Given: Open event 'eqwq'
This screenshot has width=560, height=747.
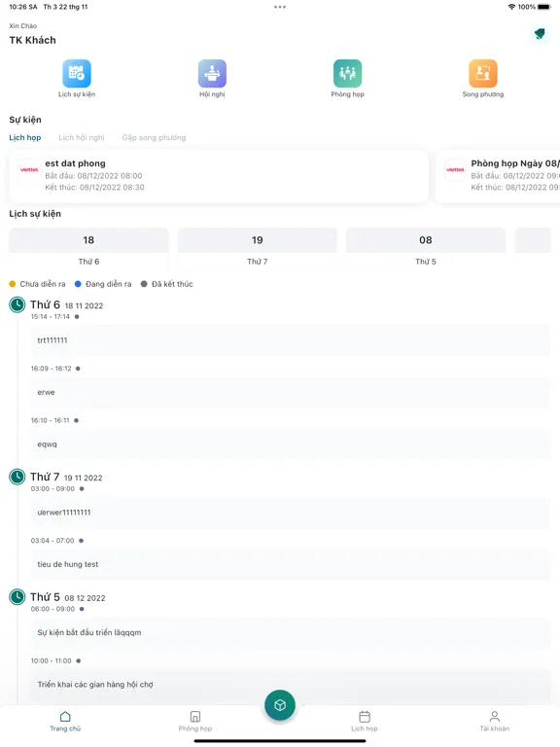Looking at the screenshot, I should (291, 444).
